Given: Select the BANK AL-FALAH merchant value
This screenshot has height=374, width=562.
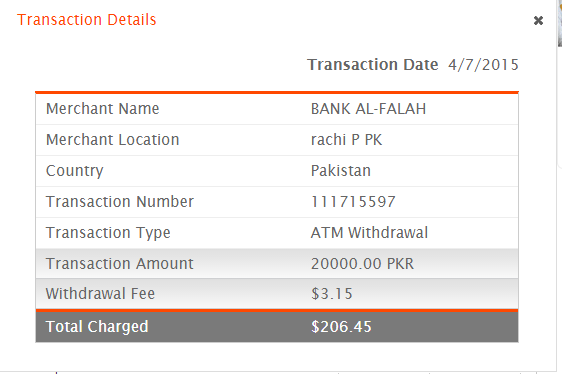Looking at the screenshot, I should point(368,109).
